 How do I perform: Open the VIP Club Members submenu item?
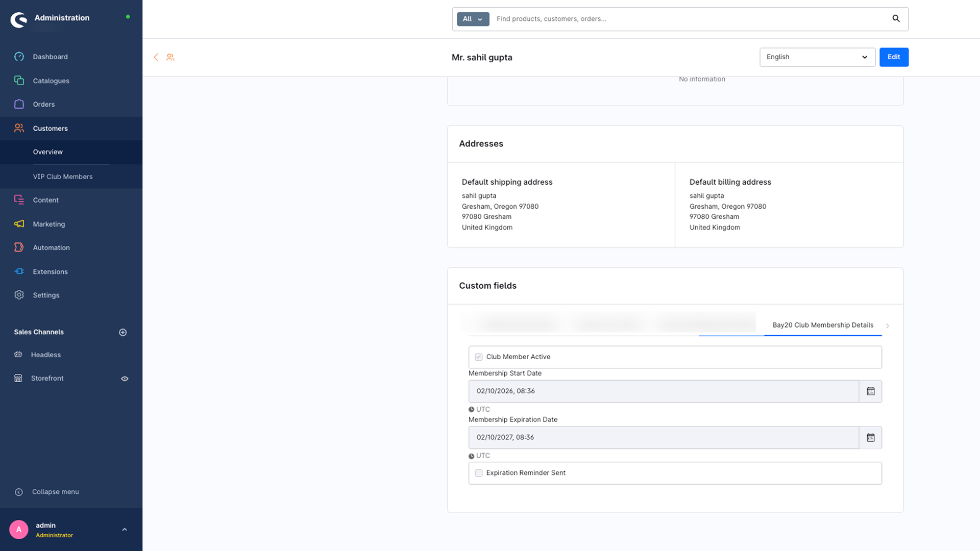click(63, 177)
